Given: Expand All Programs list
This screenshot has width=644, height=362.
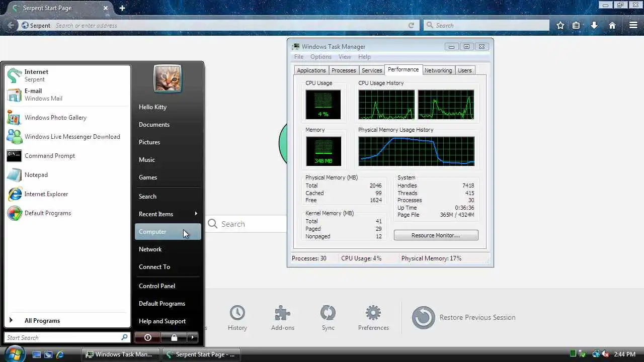Looking at the screenshot, I should pos(67,321).
